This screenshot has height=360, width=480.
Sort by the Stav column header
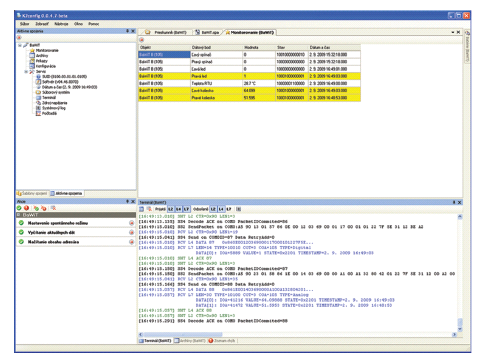coord(292,47)
